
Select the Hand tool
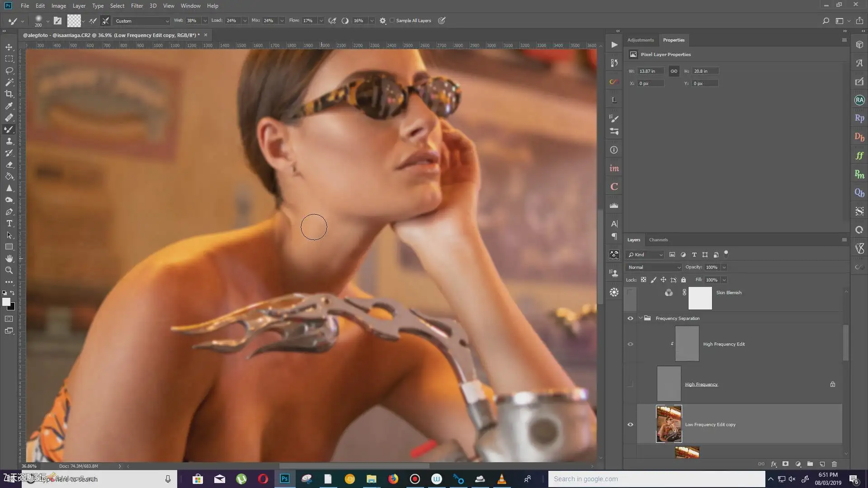(9, 258)
